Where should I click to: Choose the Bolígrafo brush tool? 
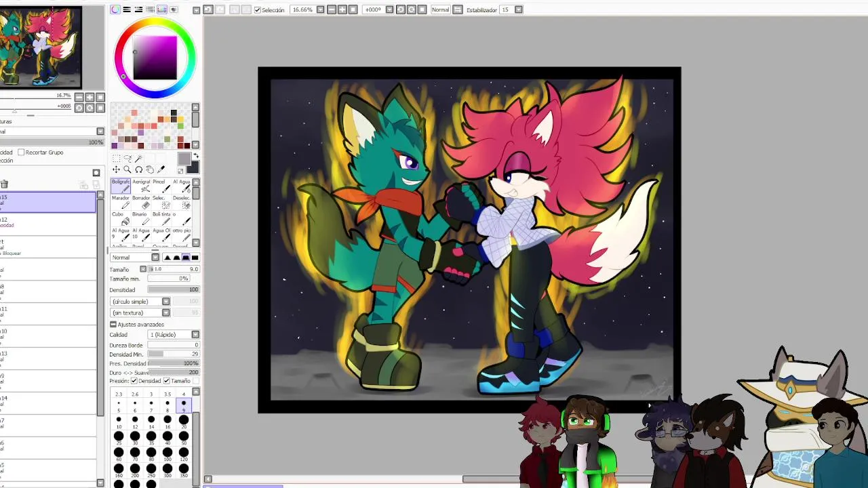(x=121, y=186)
